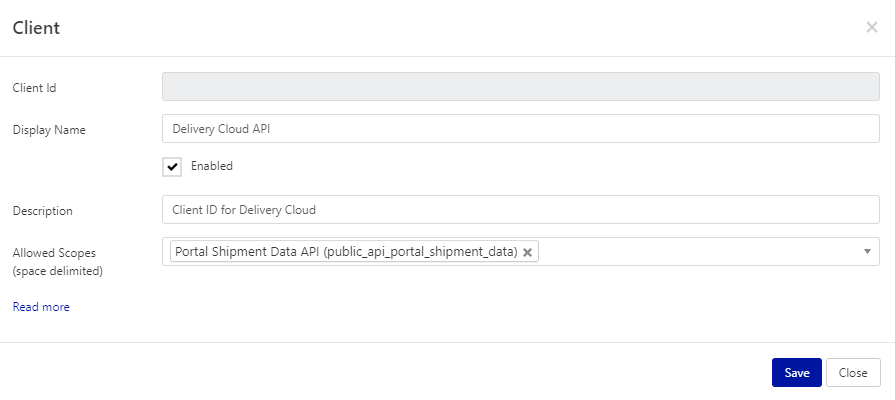Focus the Display Name input field

click(x=520, y=129)
